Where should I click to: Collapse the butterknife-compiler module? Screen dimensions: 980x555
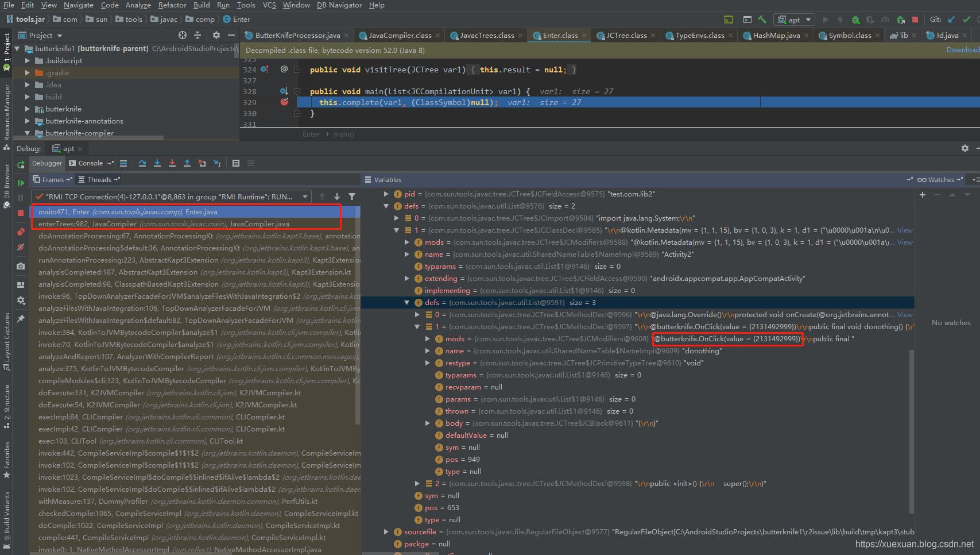[27, 133]
